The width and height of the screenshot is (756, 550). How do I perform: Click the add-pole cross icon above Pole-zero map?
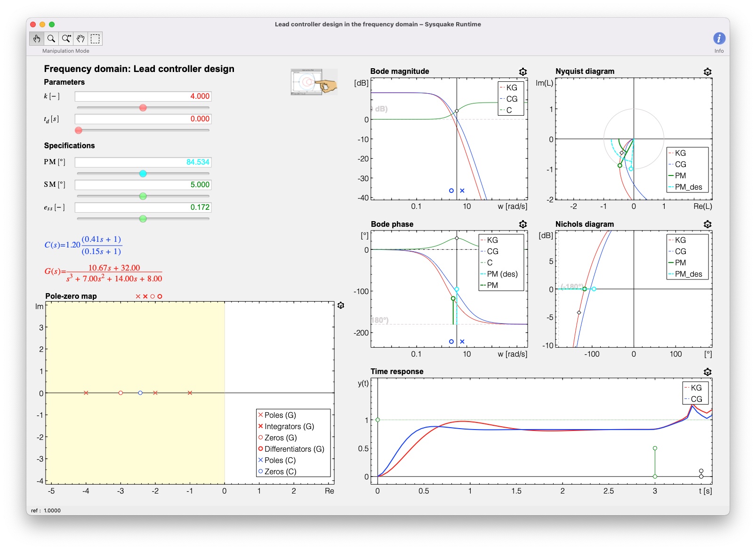tap(139, 296)
